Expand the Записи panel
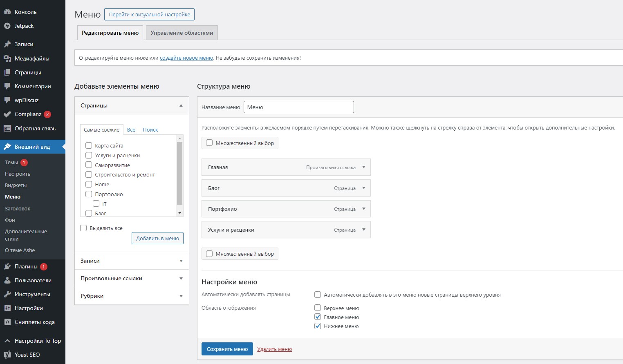 132,261
